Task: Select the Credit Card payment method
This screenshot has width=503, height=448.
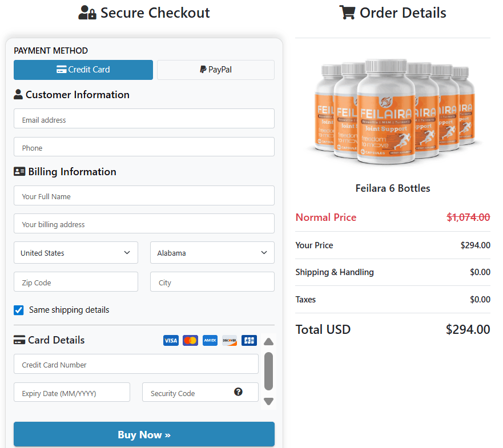Action: pos(83,70)
